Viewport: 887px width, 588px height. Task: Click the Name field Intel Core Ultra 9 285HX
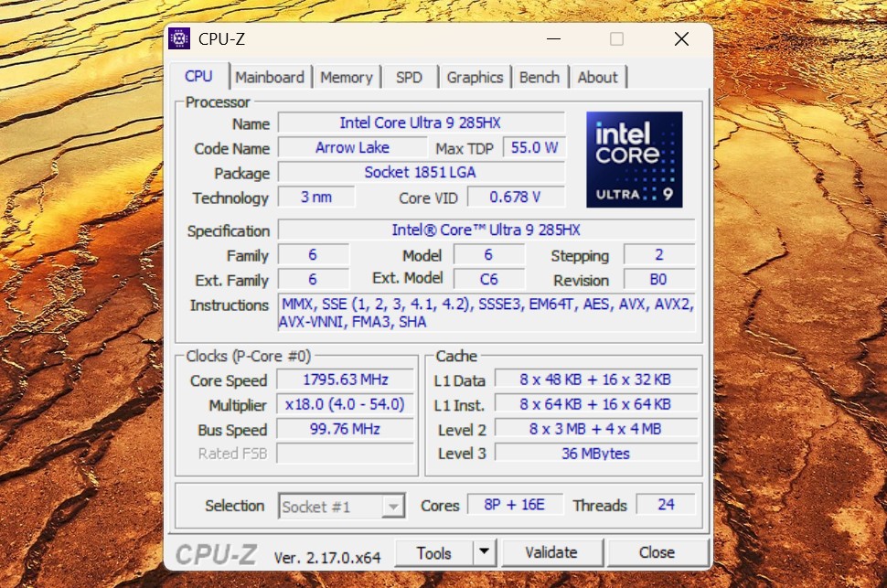pyautogui.click(x=421, y=123)
